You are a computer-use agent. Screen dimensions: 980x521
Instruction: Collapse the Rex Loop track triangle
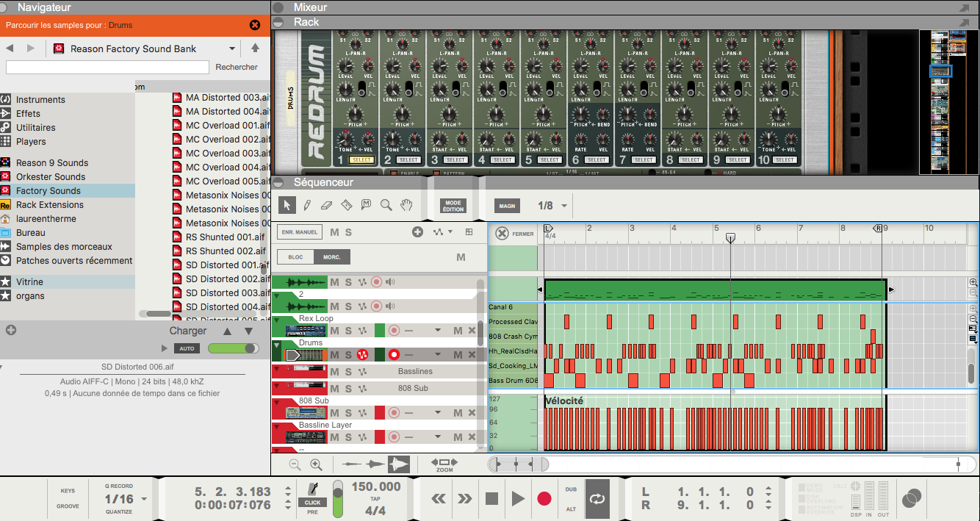(x=277, y=322)
